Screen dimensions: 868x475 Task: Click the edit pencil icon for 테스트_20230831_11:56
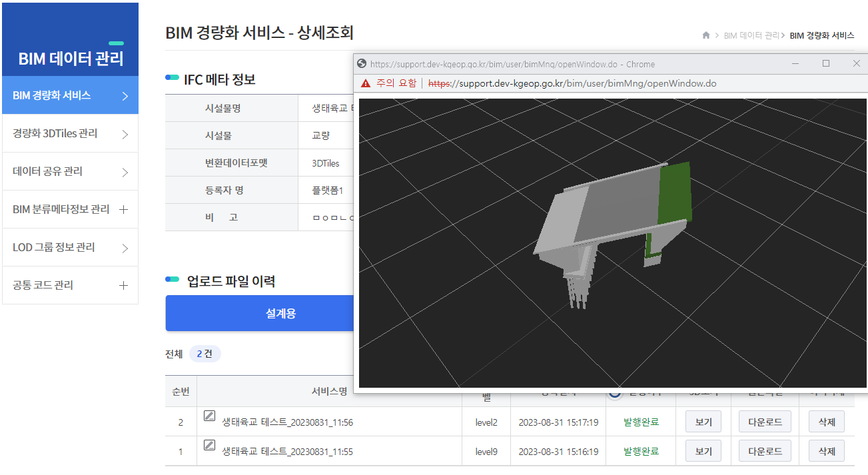tap(210, 416)
